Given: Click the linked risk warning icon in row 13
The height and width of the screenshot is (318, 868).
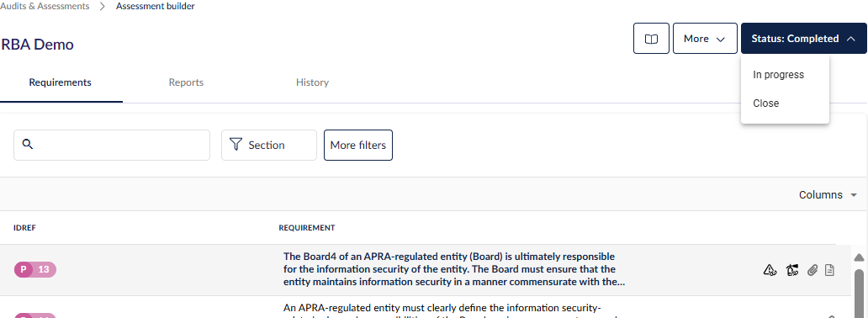Looking at the screenshot, I should (770, 270).
